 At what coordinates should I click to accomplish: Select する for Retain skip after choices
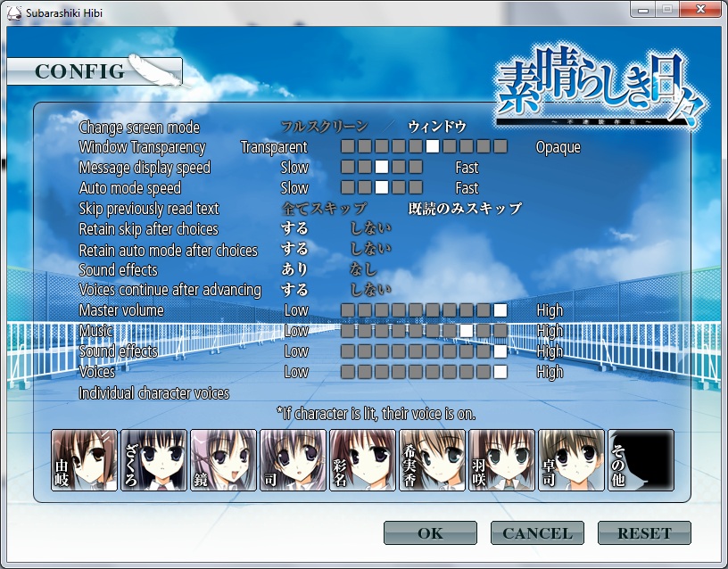(294, 228)
